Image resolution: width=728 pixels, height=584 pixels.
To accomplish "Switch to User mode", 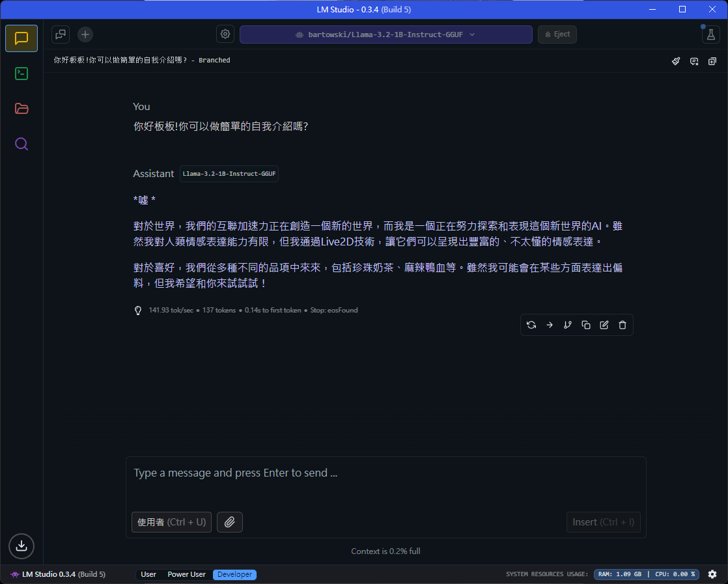I will coord(148,574).
